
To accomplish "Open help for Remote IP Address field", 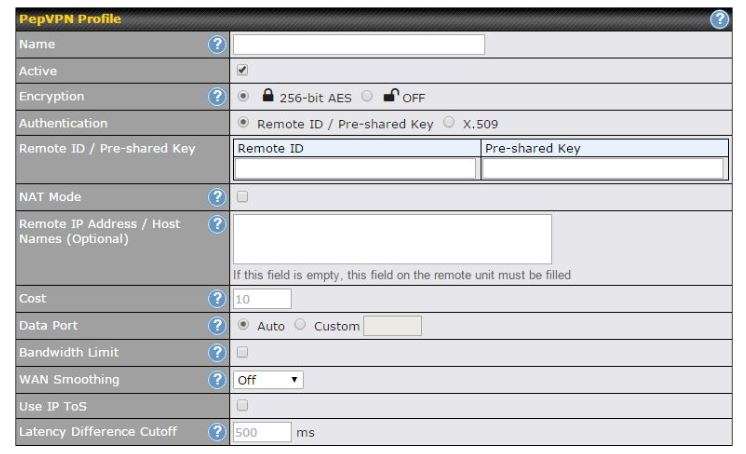I will 214,225.
